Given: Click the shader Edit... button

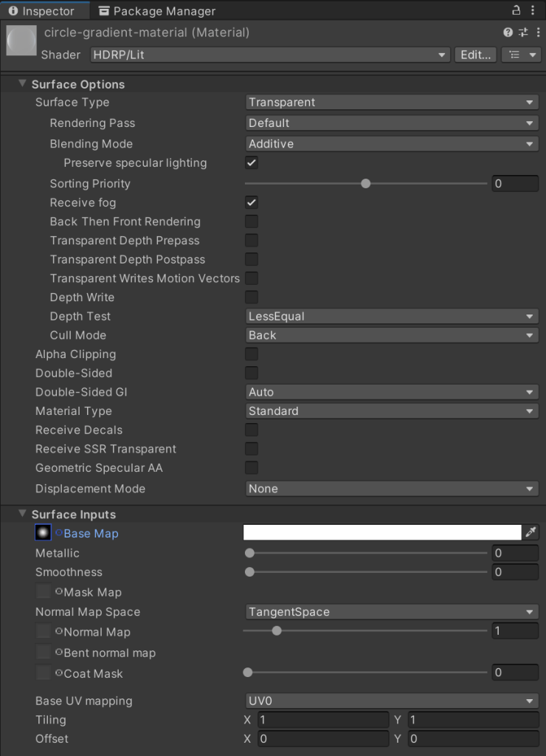Looking at the screenshot, I should click(475, 55).
